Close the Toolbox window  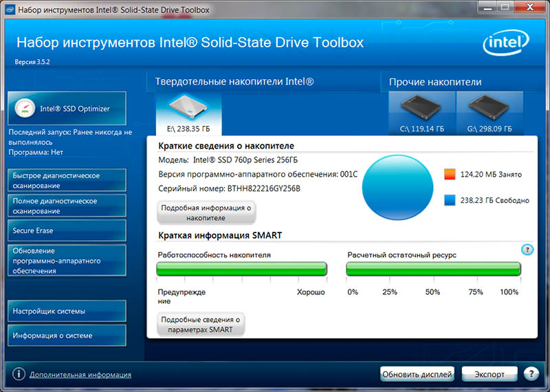(x=530, y=8)
